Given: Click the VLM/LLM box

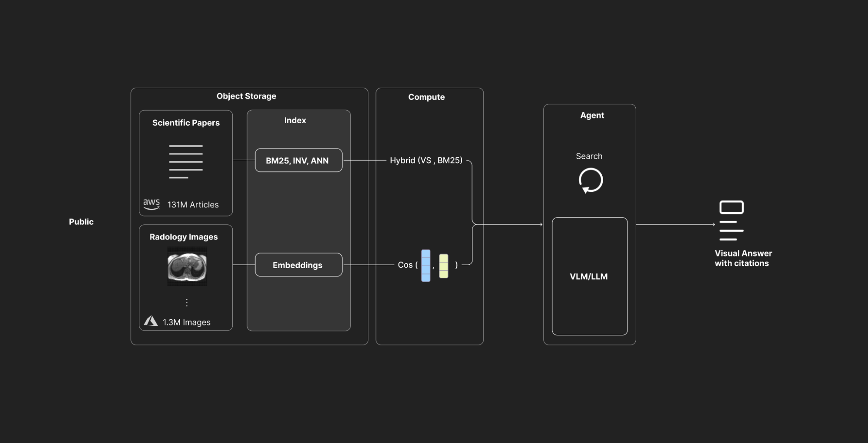Looking at the screenshot, I should pyautogui.click(x=590, y=276).
